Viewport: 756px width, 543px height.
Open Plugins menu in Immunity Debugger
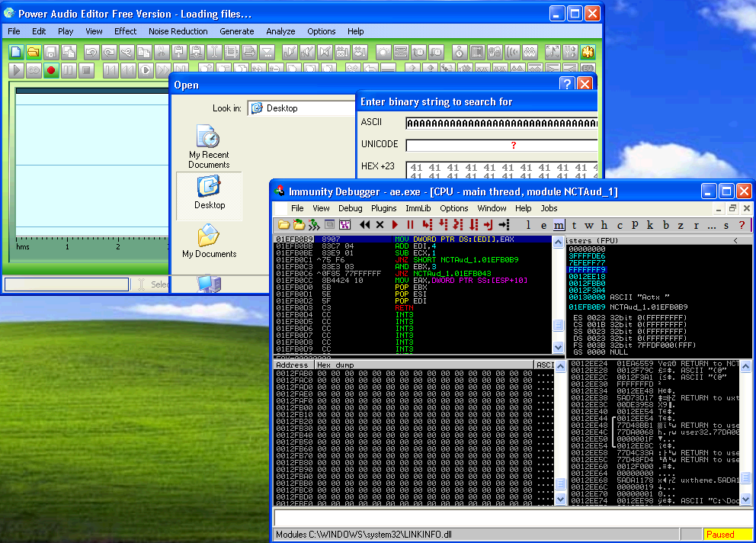coord(384,208)
